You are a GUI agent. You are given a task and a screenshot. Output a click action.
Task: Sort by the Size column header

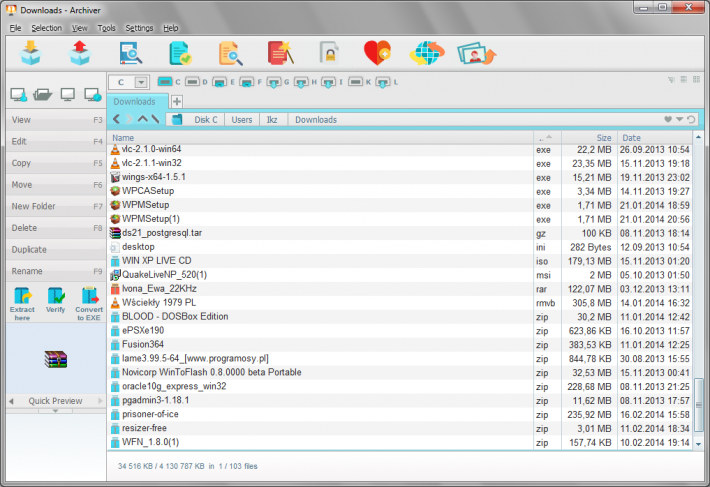[589, 138]
